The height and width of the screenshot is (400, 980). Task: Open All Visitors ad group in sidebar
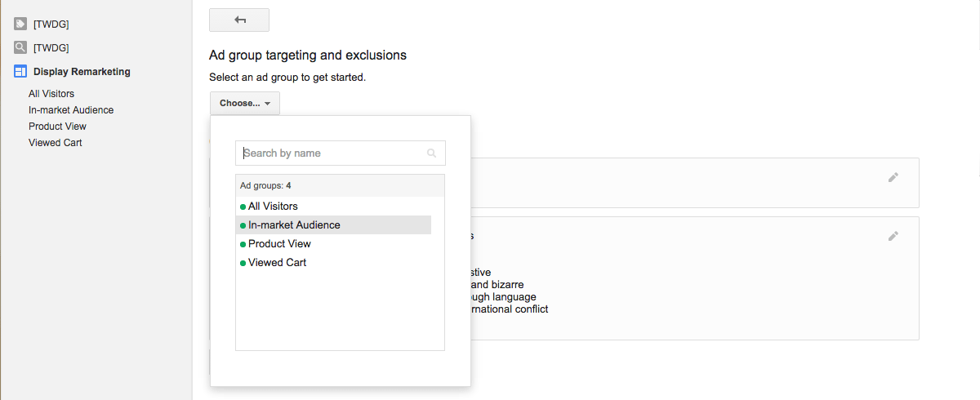pos(51,94)
